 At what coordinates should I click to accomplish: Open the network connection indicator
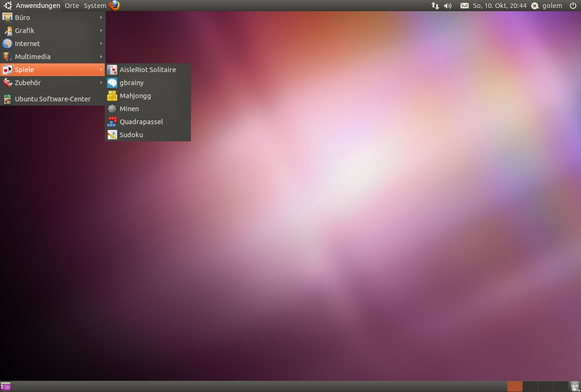(x=435, y=6)
